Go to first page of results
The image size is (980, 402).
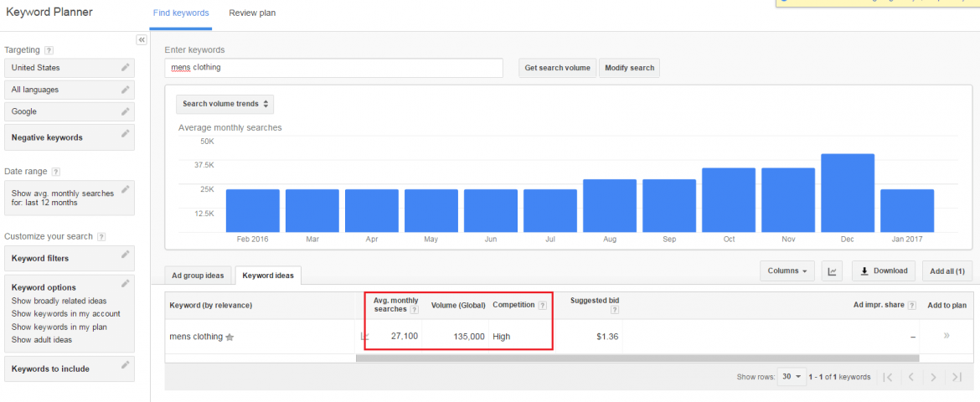click(888, 377)
